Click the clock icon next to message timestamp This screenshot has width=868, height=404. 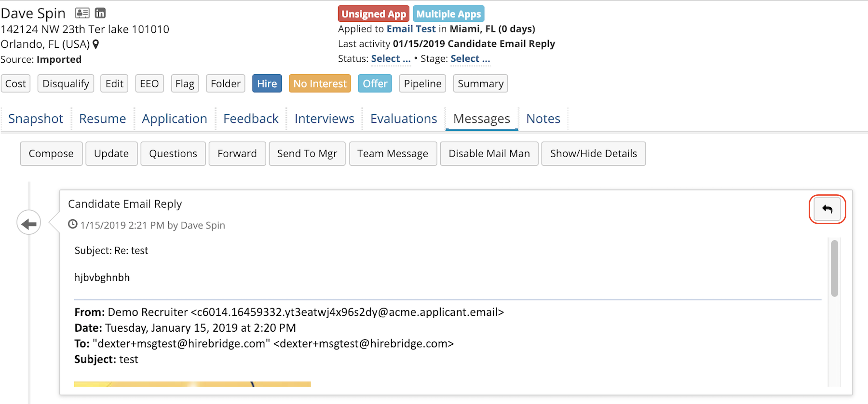[x=73, y=224]
